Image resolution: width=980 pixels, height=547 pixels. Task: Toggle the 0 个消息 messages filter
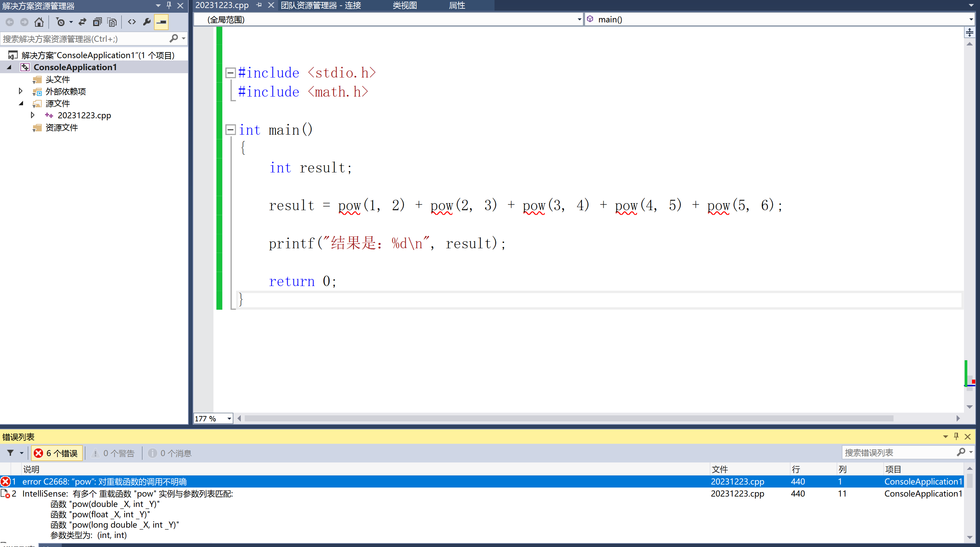(170, 453)
